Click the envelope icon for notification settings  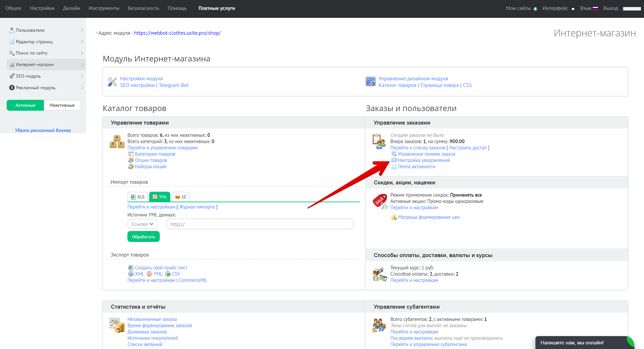tap(394, 160)
